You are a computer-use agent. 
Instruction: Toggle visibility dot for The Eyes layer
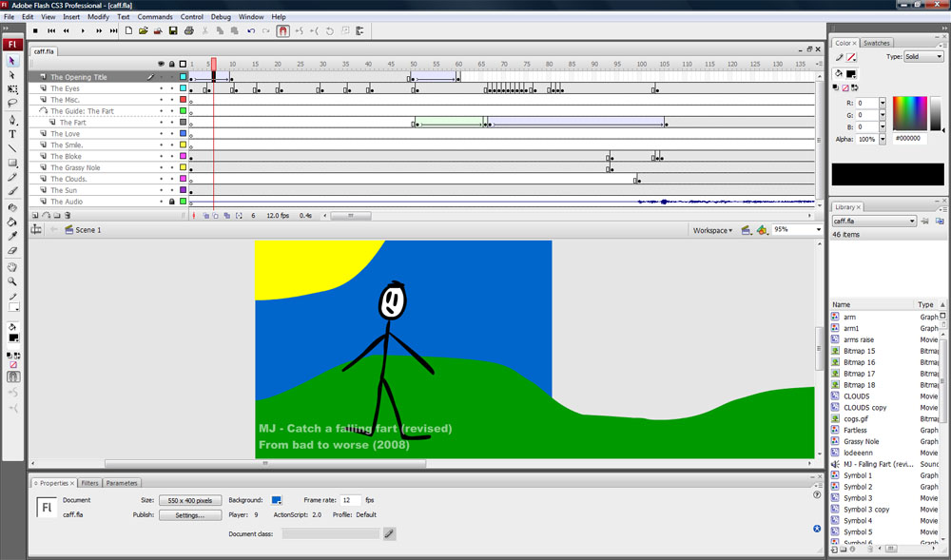coord(161,88)
